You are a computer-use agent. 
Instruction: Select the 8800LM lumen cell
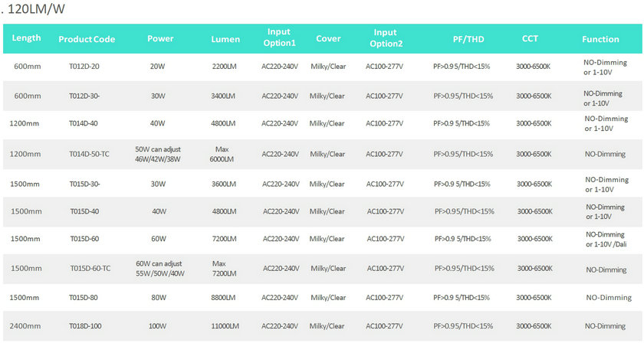tap(223, 298)
